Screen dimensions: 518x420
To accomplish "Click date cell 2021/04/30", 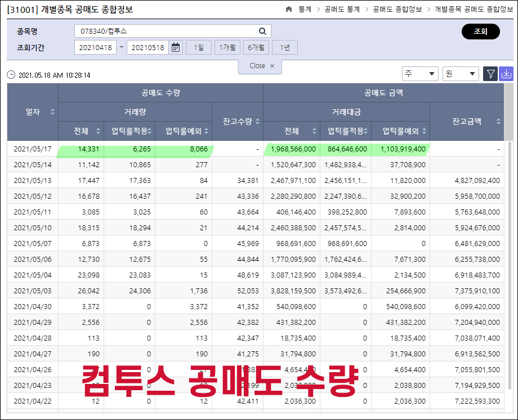I will coord(33,307).
